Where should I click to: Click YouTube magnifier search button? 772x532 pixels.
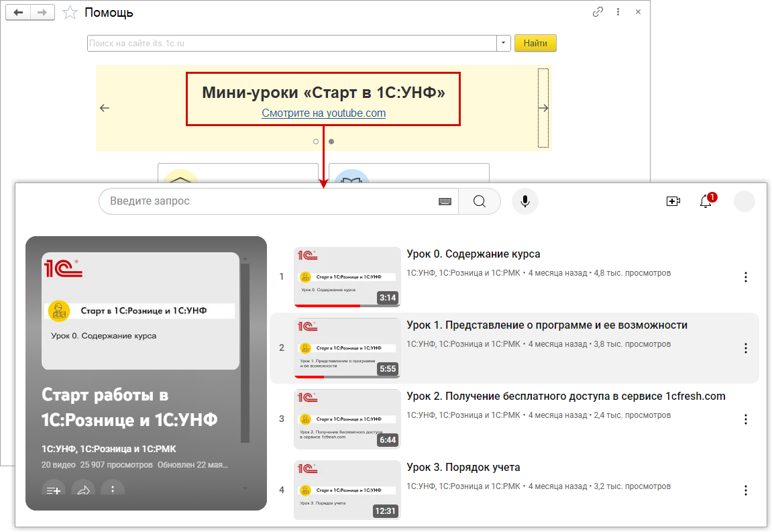(480, 201)
